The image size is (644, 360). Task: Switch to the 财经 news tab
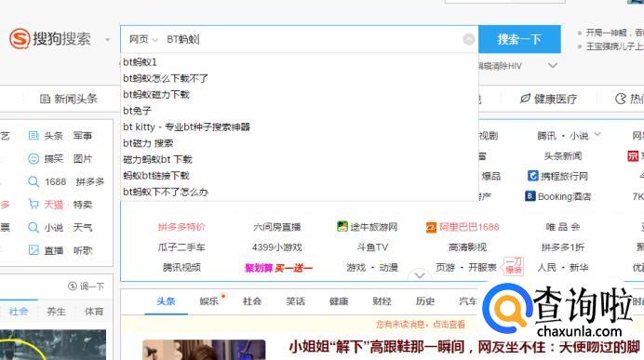point(382,301)
